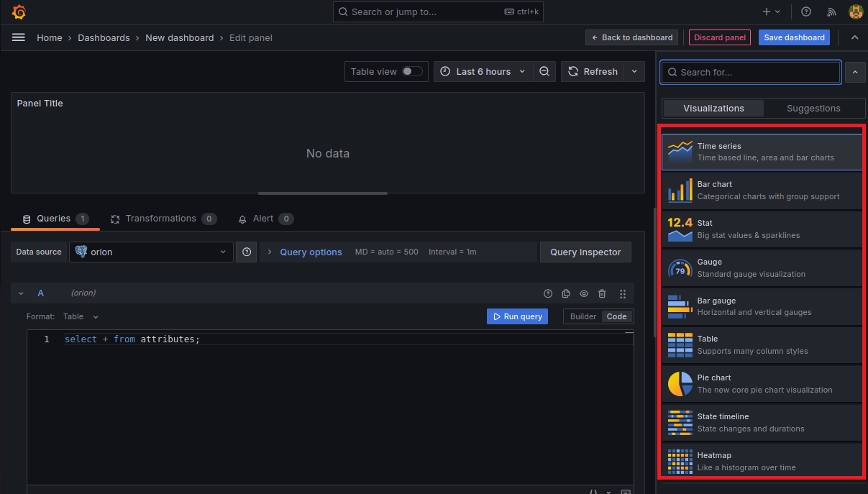Switch to the Visualizations tab
The height and width of the screenshot is (494, 868).
point(713,108)
